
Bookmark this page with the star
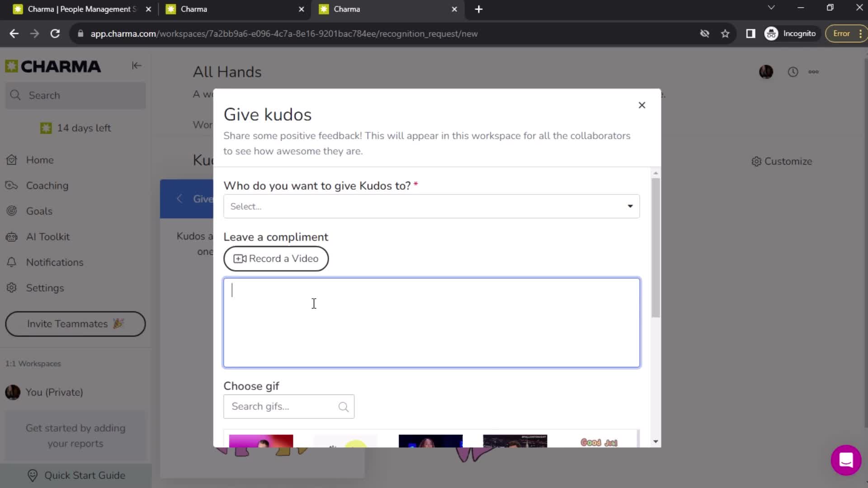coord(725,33)
